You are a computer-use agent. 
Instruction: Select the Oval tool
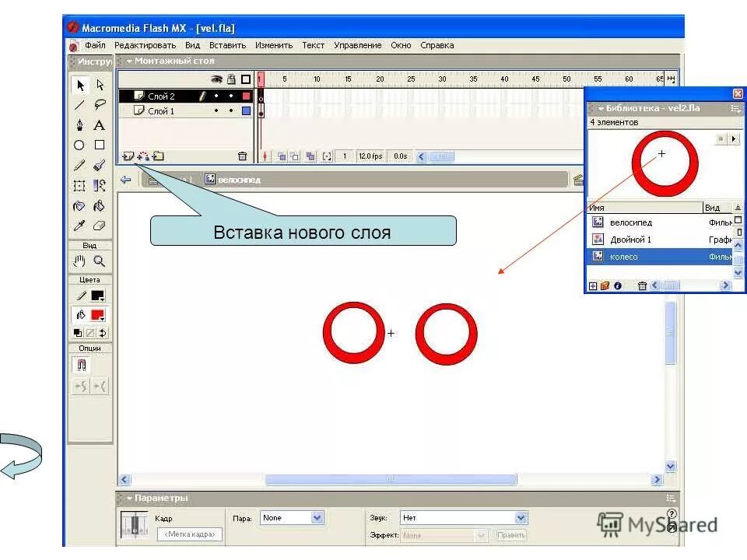click(x=79, y=145)
